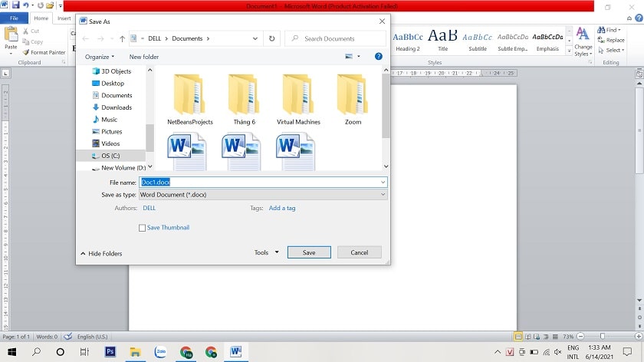This screenshot has width=644, height=362.
Task: Open the Change Styles menu
Action: [x=583, y=41]
